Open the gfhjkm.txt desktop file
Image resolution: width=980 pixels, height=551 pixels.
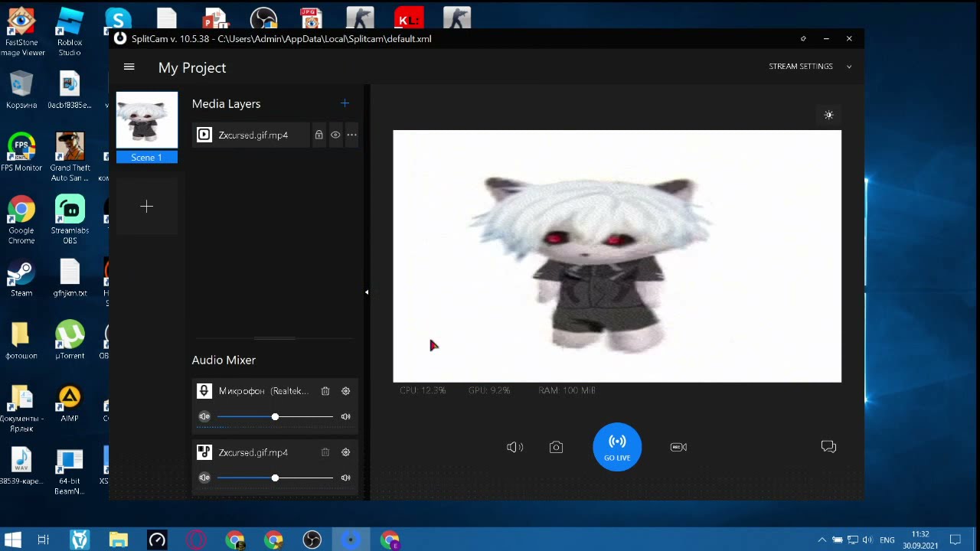[x=70, y=279]
